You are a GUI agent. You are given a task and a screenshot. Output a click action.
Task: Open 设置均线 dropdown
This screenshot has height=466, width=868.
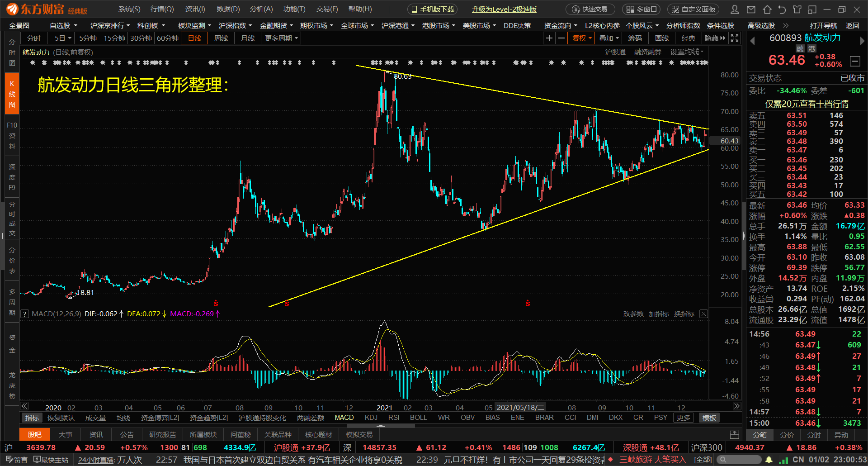[x=687, y=52]
